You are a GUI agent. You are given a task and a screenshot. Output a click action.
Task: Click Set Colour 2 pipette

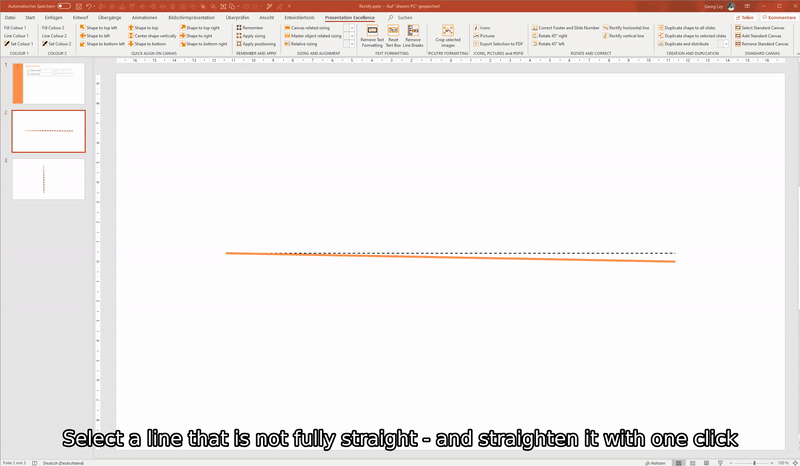(x=57, y=44)
